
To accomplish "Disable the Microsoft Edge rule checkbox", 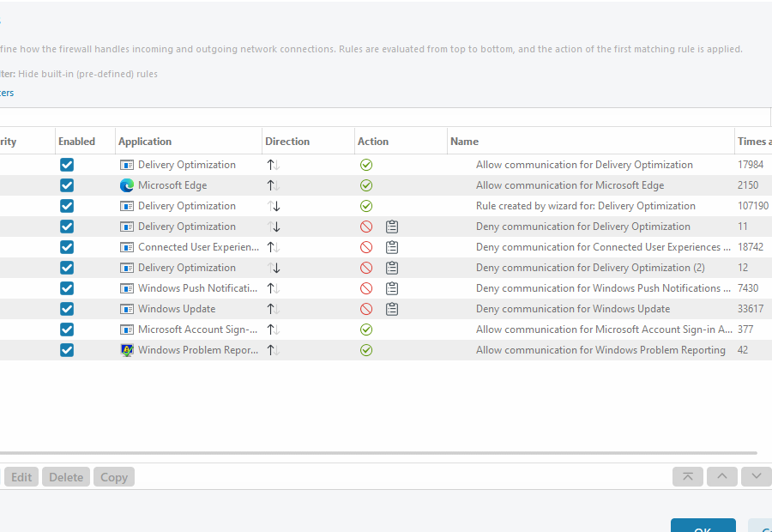I will coord(67,185).
